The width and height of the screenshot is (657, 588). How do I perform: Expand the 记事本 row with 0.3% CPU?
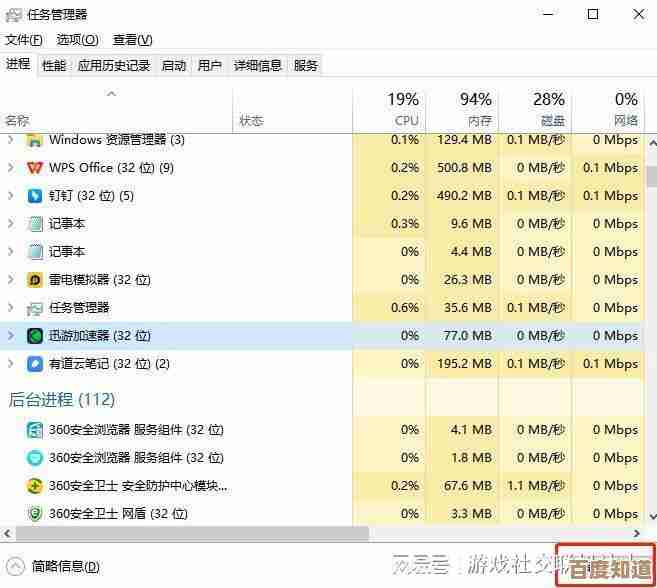[x=11, y=224]
